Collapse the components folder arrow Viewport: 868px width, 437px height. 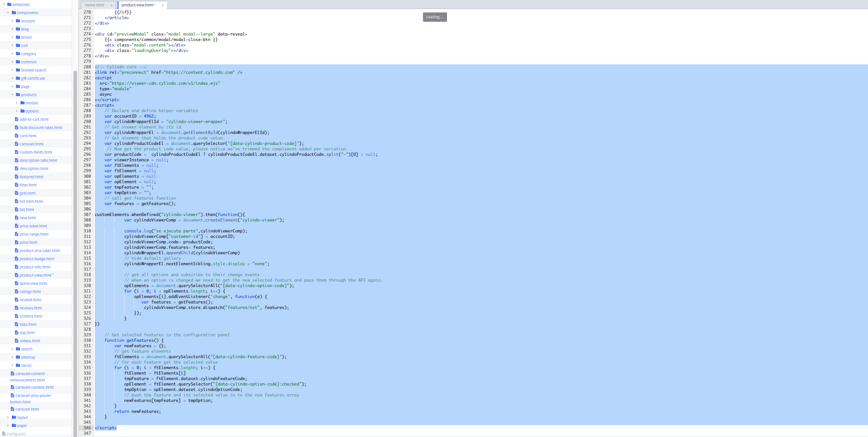click(8, 13)
